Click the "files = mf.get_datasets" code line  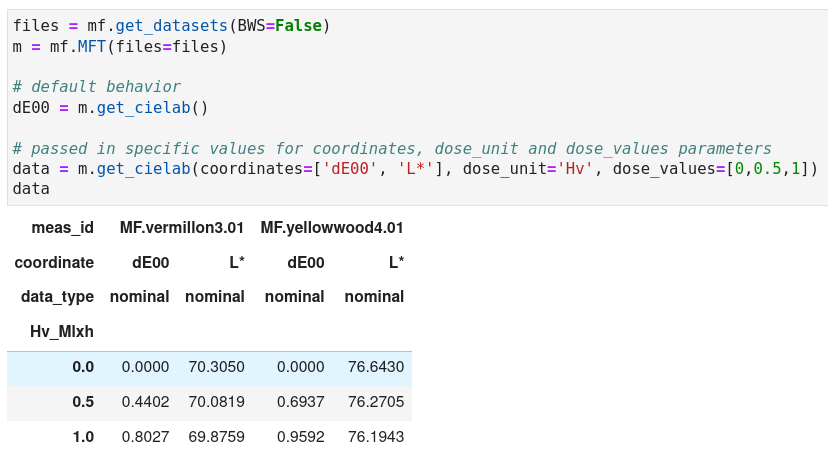click(170, 25)
